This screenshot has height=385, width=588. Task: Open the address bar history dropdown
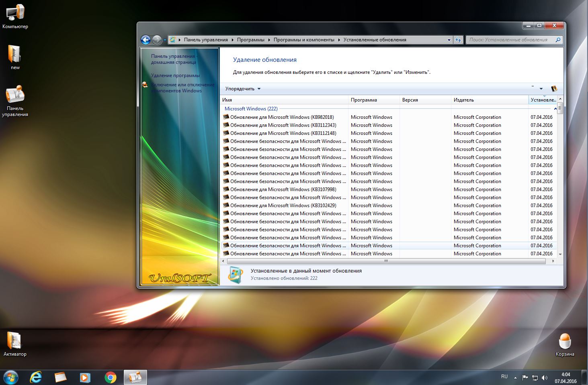click(x=449, y=40)
